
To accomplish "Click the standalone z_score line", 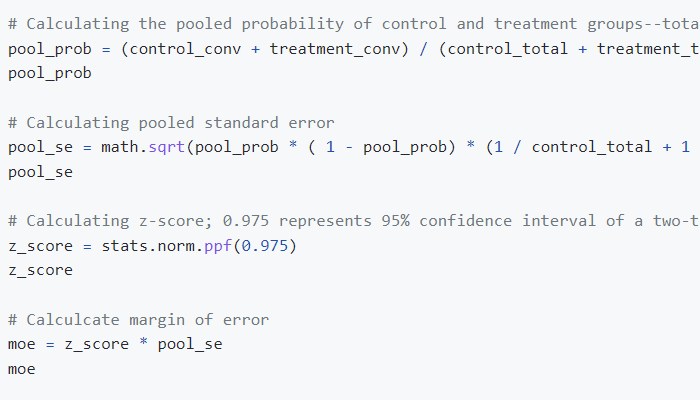I will (x=40, y=270).
